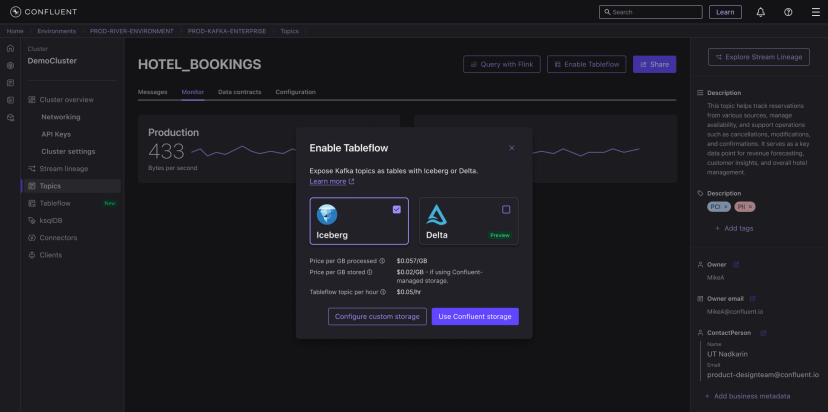Viewport: 828px width, 412px height.
Task: Click the third icon in left rail
Action: tap(10, 83)
